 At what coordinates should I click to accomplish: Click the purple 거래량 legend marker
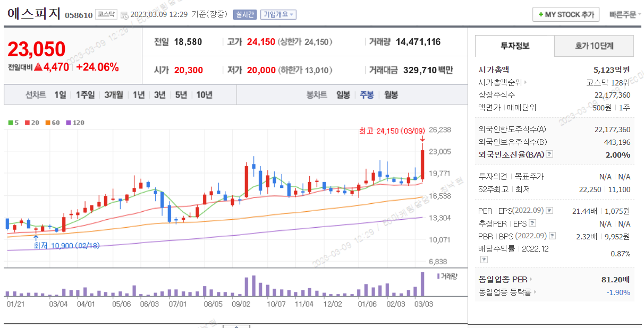[x=438, y=276]
